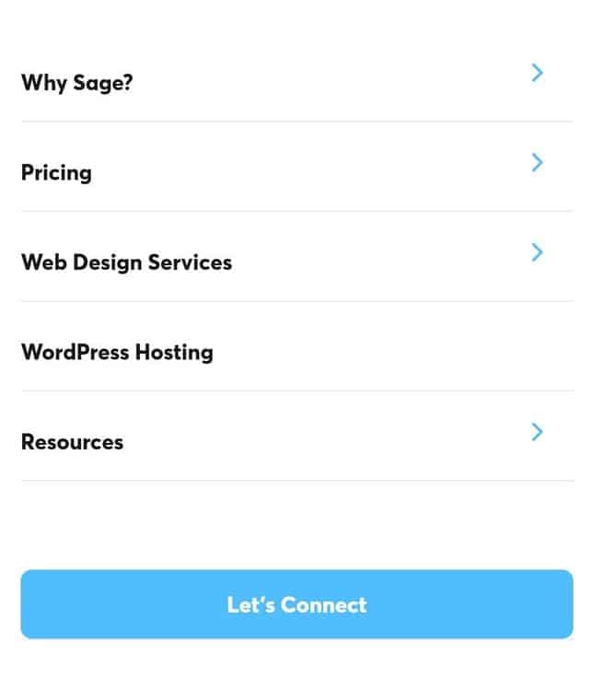The height and width of the screenshot is (700, 594).
Task: Click the Pricing text label
Action: [56, 173]
